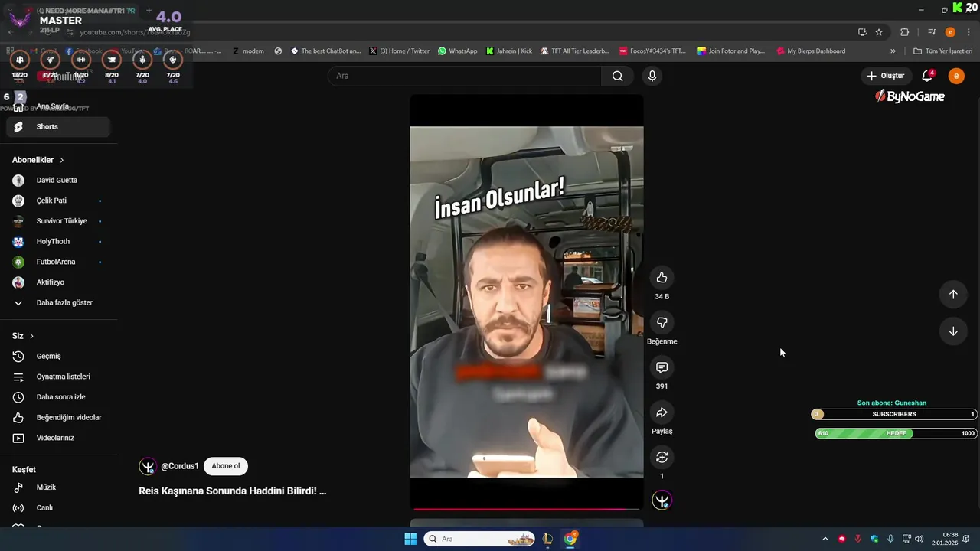The height and width of the screenshot is (551, 980).
Task: Seek on the red video progress bar
Action: pyautogui.click(x=527, y=508)
